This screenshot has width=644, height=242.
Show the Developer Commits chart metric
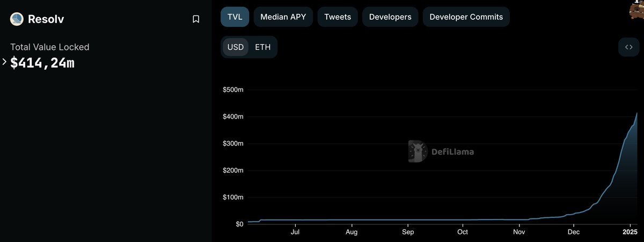tap(466, 17)
